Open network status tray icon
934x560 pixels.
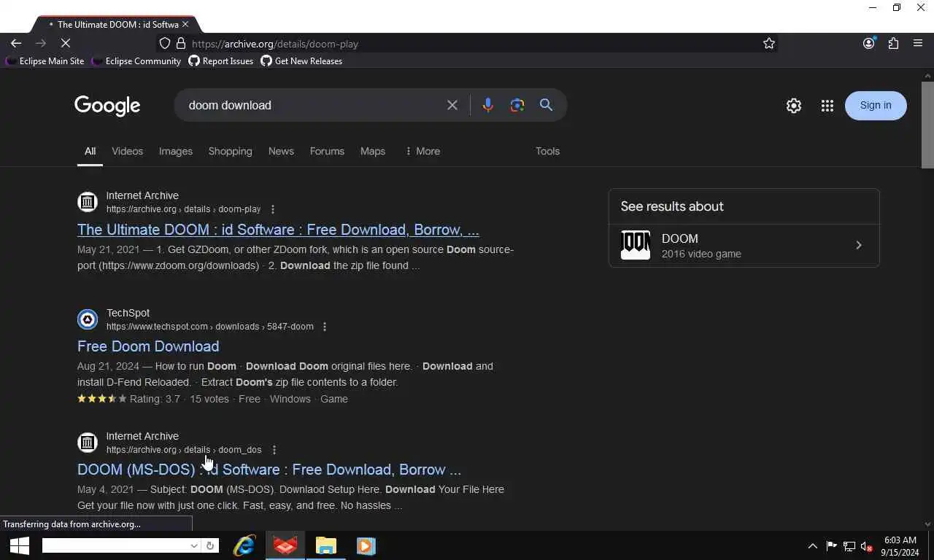[x=849, y=546]
